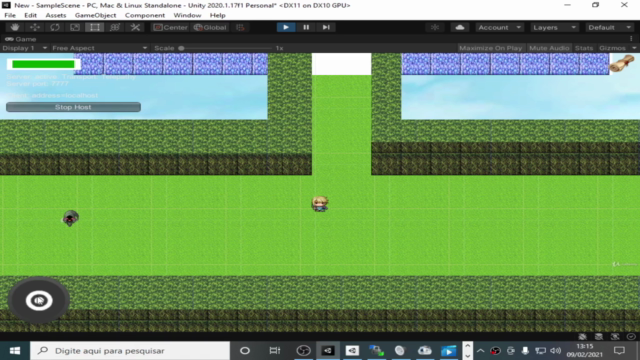640x360 pixels.
Task: Select the Game tab
Action: (x=21, y=39)
